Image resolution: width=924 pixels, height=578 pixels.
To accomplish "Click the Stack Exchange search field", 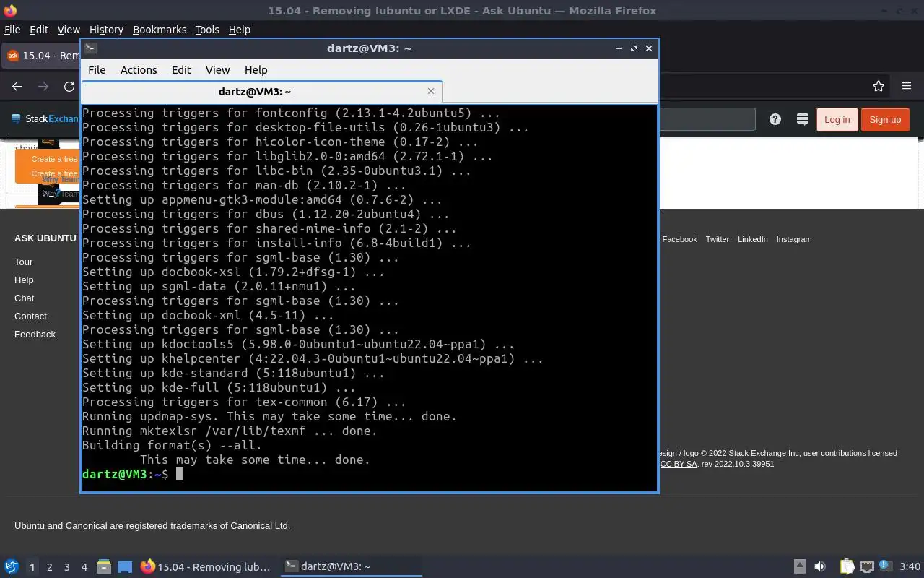I will [x=707, y=119].
